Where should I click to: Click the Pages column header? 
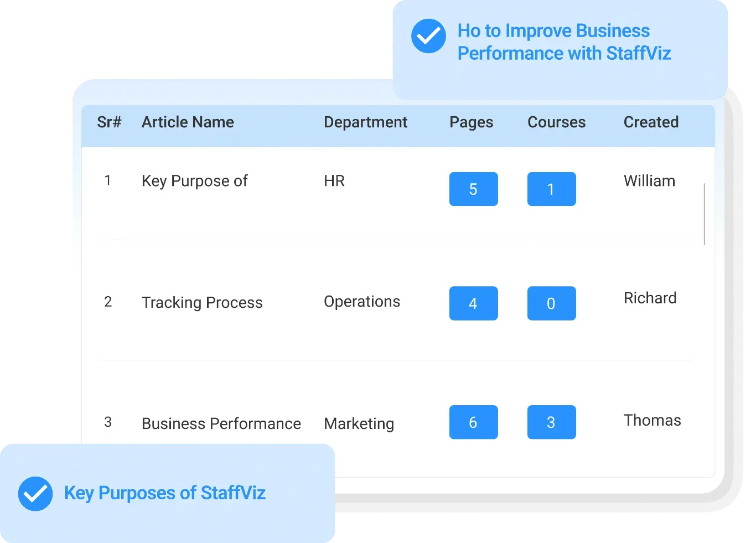(x=471, y=122)
